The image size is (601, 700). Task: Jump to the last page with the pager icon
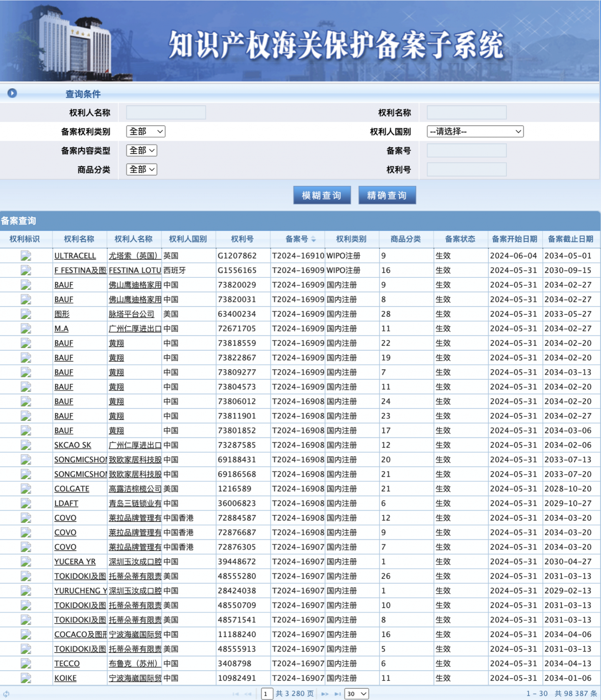pos(338,694)
